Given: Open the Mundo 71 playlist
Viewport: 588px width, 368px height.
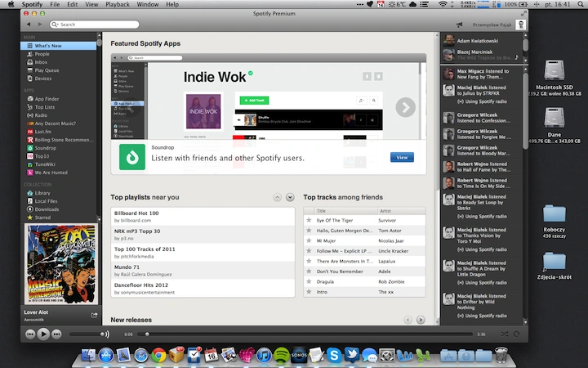Looking at the screenshot, I should pyautogui.click(x=203, y=271).
